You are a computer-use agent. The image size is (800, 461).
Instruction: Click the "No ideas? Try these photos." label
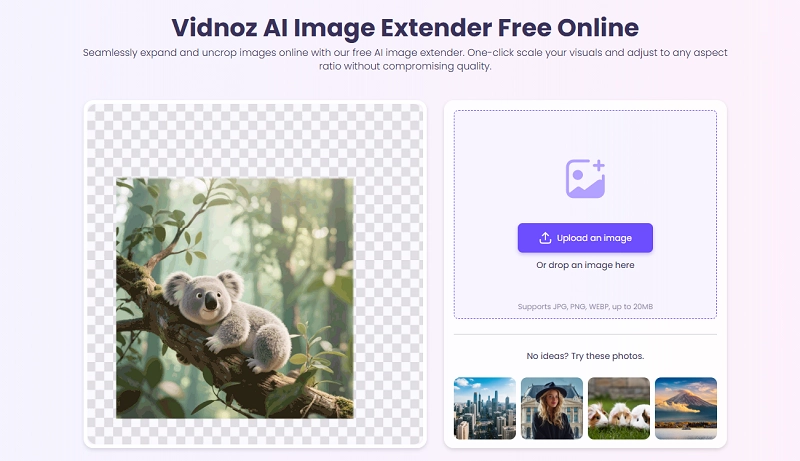(585, 356)
